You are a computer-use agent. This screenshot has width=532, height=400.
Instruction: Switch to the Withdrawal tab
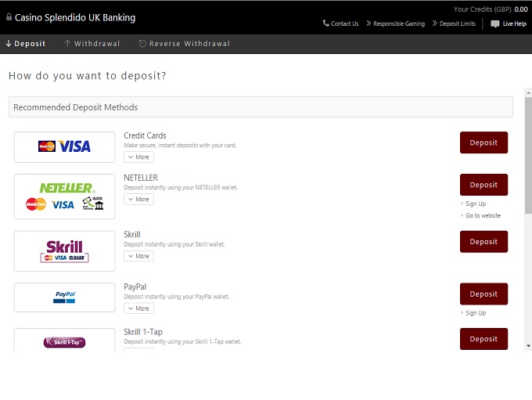point(92,44)
